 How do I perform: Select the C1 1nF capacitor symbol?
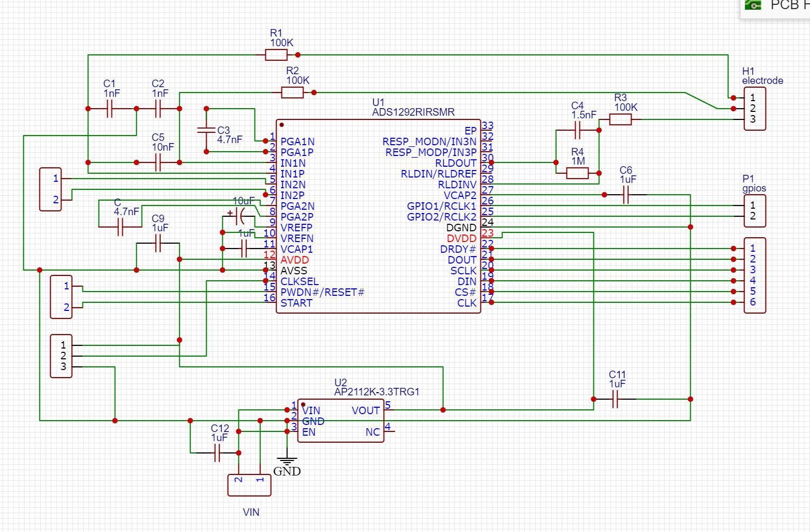coord(110,109)
